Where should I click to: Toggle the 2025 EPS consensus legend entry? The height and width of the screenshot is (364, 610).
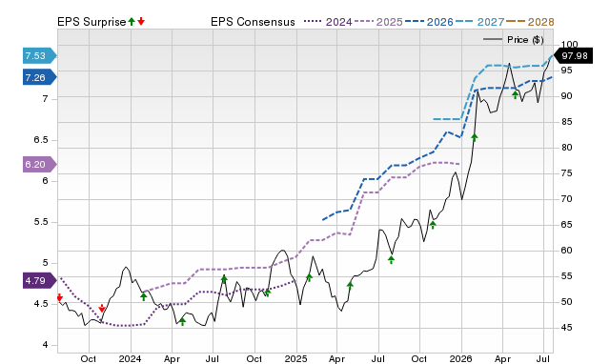378,22
